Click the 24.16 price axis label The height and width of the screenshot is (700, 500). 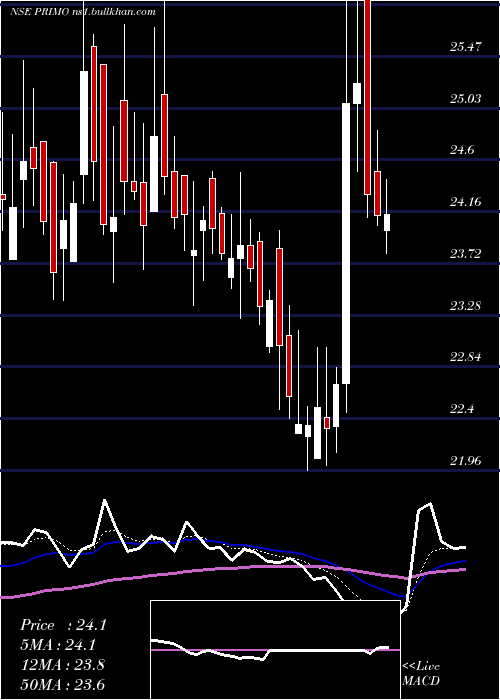(466, 202)
